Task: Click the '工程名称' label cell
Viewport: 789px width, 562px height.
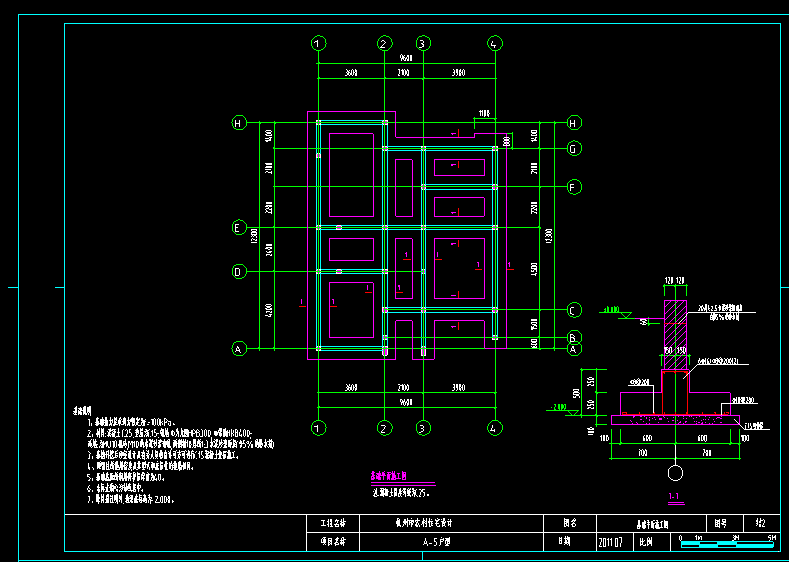Action: pos(333,524)
